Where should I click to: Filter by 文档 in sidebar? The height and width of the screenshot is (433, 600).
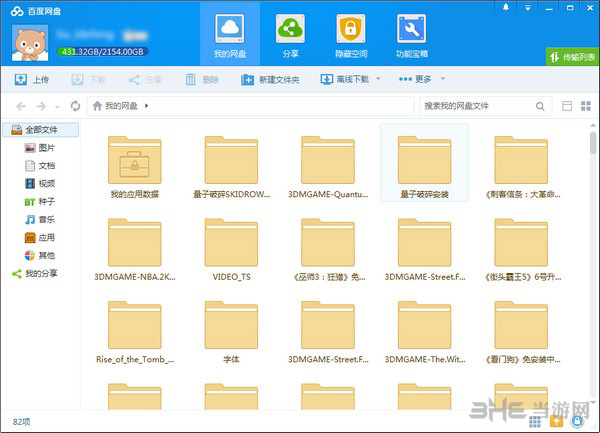[40, 166]
